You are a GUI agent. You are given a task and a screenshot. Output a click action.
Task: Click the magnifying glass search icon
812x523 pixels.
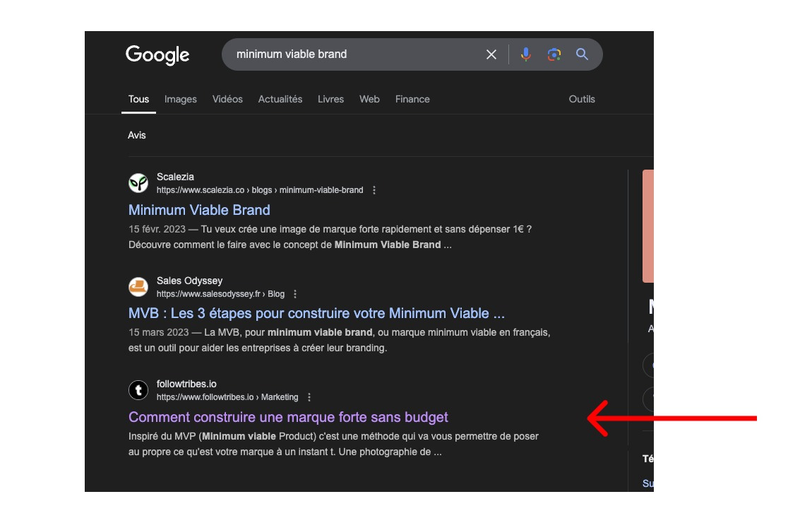582,54
